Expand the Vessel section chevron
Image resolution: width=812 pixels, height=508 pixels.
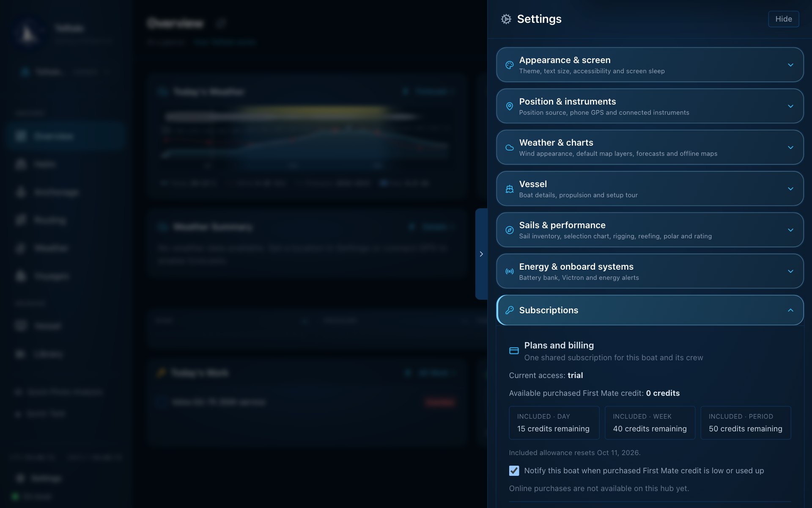(x=790, y=189)
